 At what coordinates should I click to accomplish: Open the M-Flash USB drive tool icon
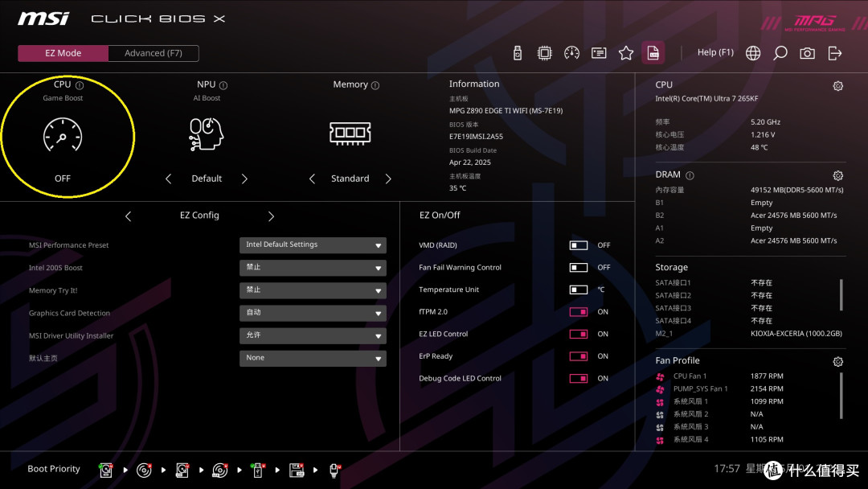[x=518, y=53]
